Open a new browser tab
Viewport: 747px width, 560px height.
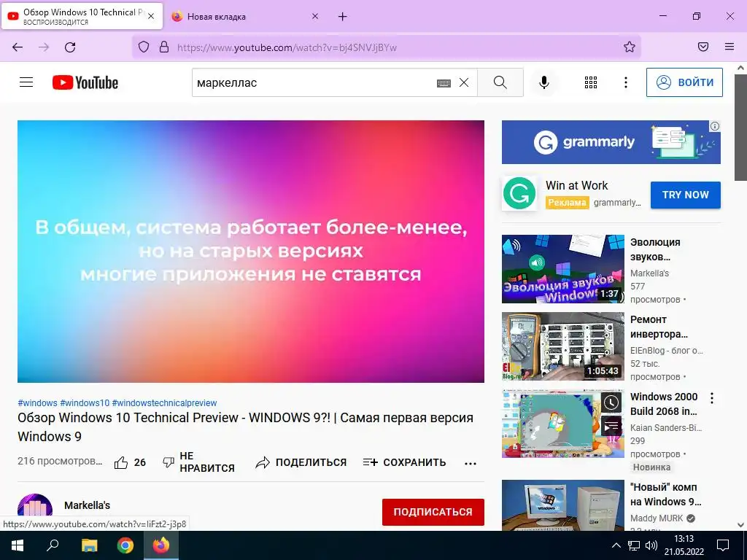(343, 17)
